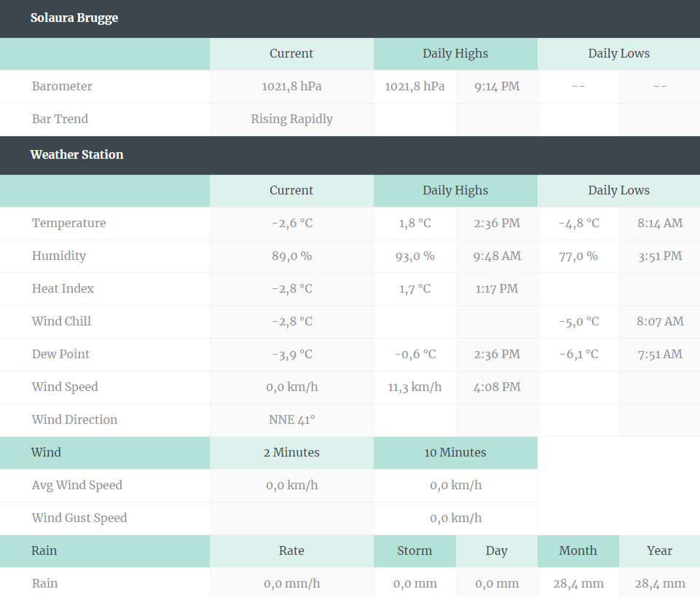This screenshot has height=597, width=700.
Task: Click current dew point -3,9 °C
Action: [x=292, y=354]
